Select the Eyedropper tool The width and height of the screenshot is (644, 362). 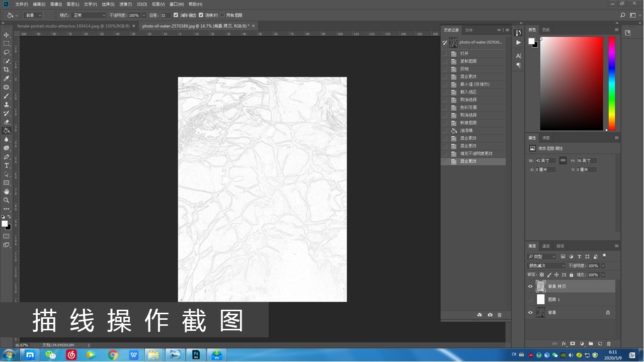pyautogui.click(x=7, y=78)
